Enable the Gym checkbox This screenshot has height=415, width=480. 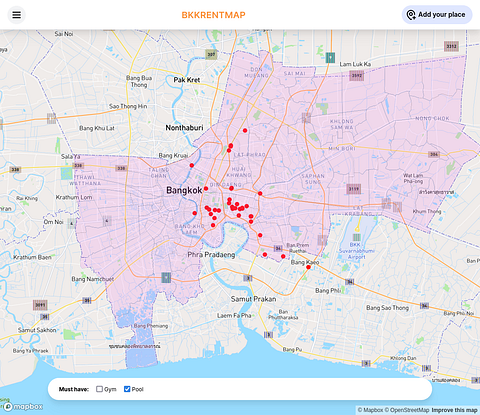99,389
